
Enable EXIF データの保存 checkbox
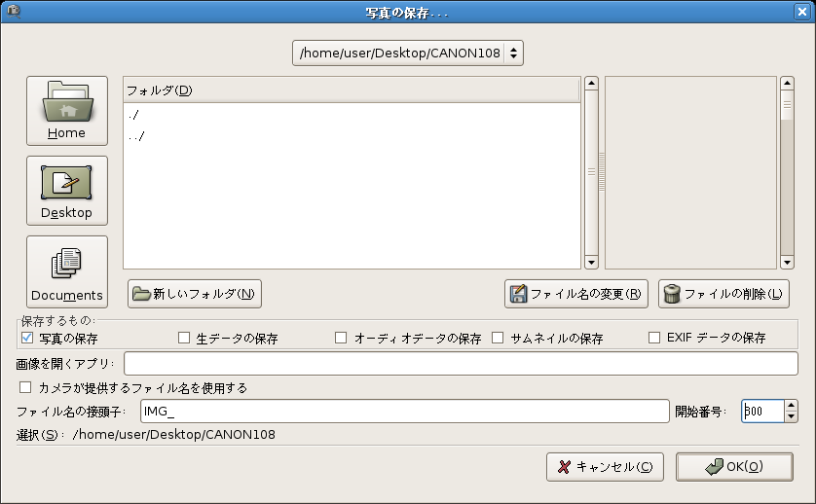click(654, 338)
